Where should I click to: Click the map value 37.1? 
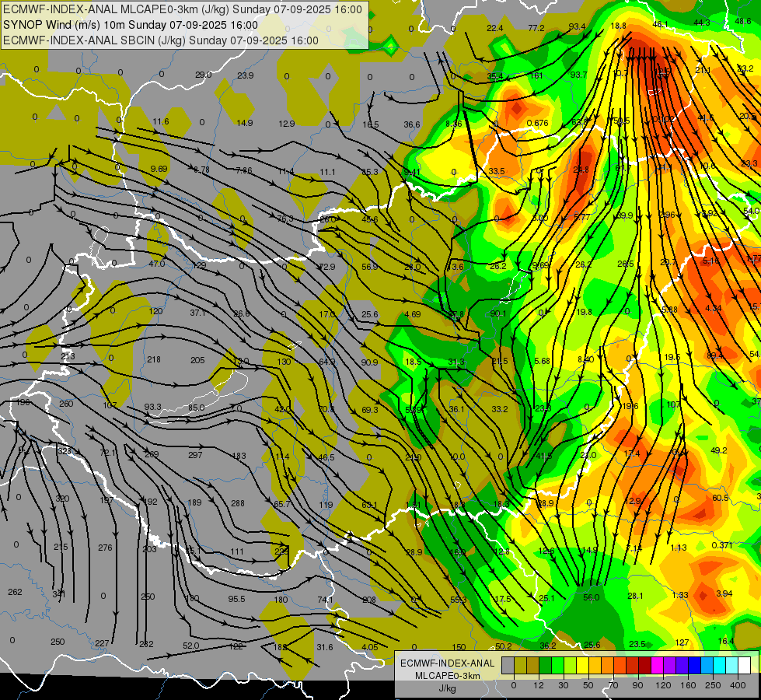pos(197,313)
